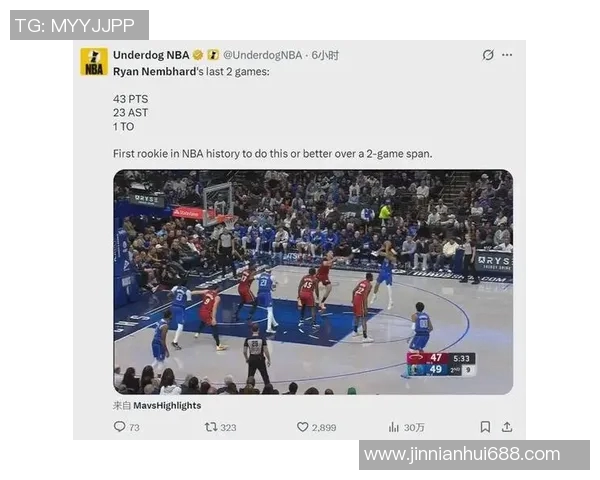Click the share upload icon

(x=507, y=427)
